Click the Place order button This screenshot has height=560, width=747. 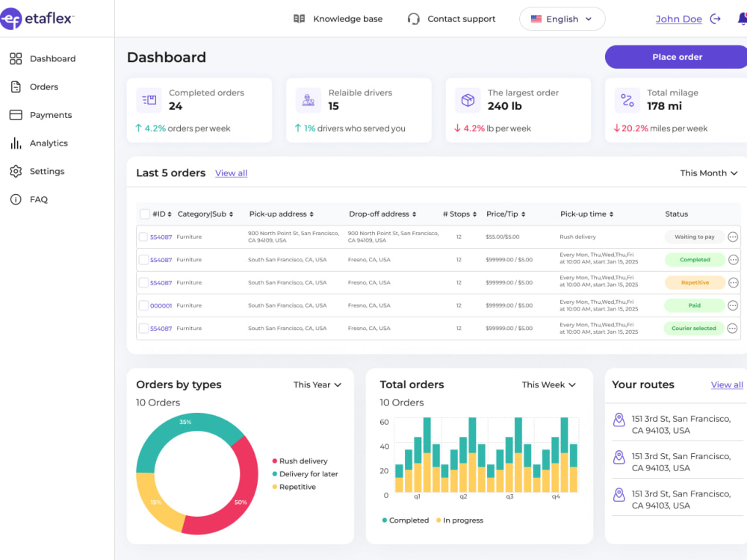tap(676, 57)
